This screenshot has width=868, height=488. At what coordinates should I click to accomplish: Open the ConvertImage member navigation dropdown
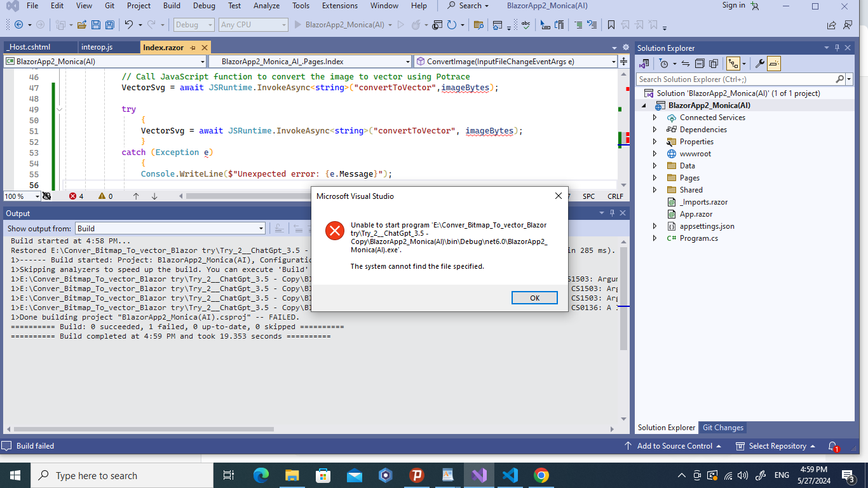(515, 62)
